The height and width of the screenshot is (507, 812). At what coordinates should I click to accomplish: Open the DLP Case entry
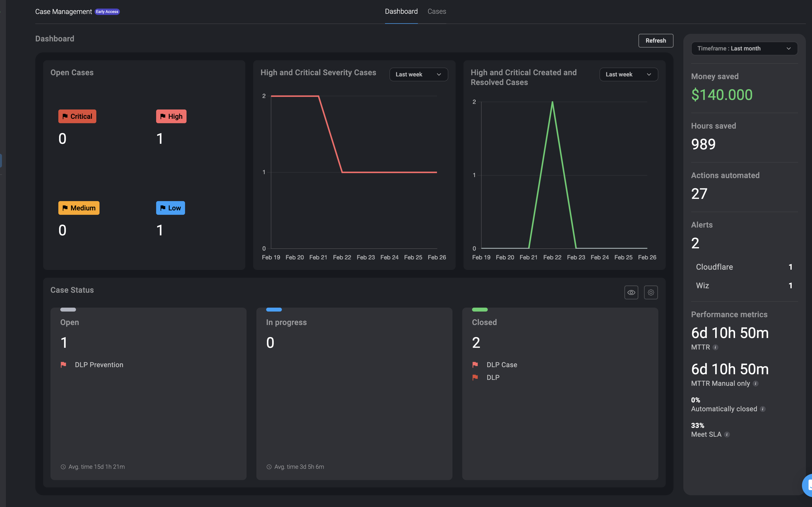coord(502,365)
